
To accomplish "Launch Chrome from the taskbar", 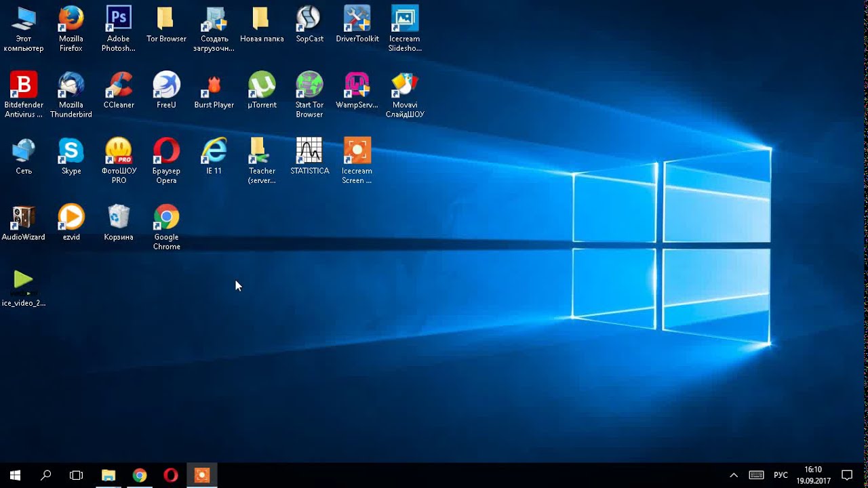I will coord(140,475).
